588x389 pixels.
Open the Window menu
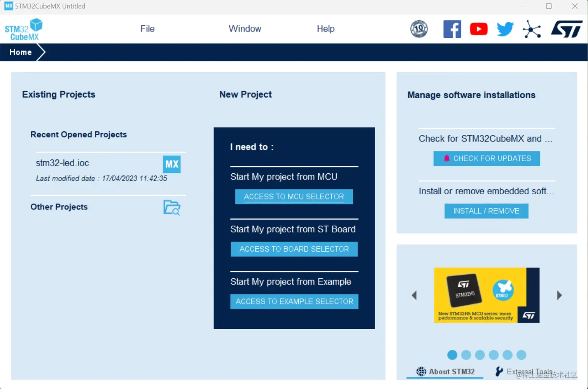245,29
